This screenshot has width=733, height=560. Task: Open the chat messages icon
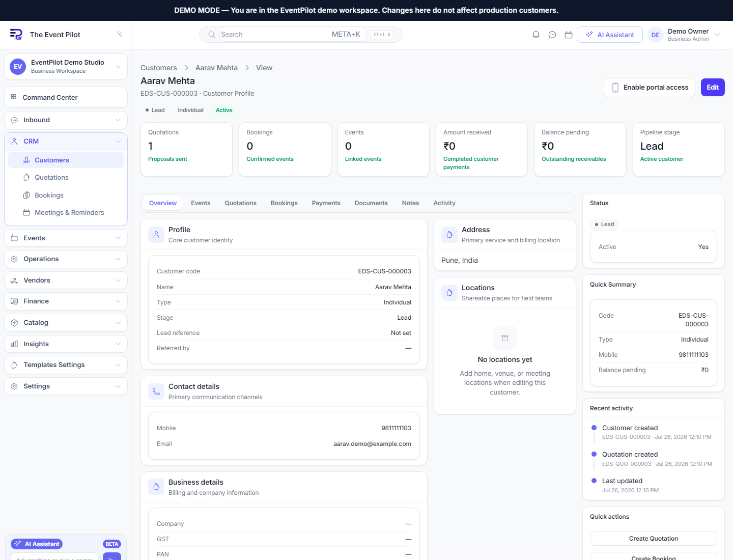pos(552,35)
